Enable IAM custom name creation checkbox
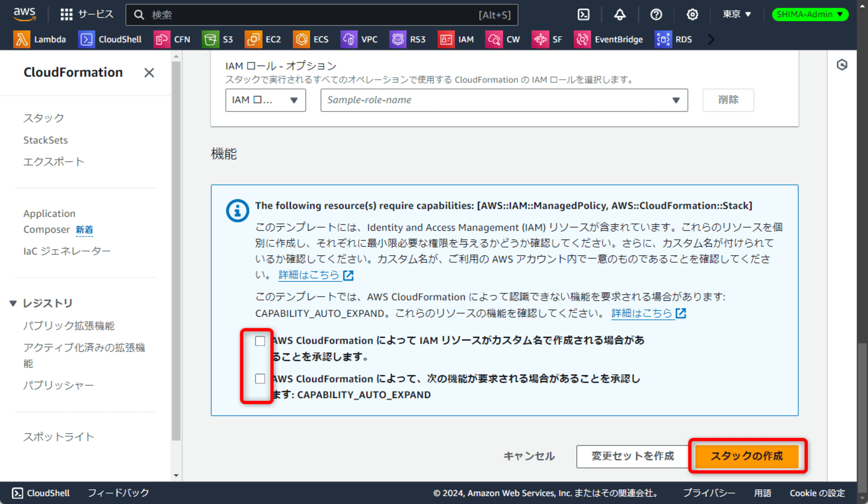 coord(260,340)
